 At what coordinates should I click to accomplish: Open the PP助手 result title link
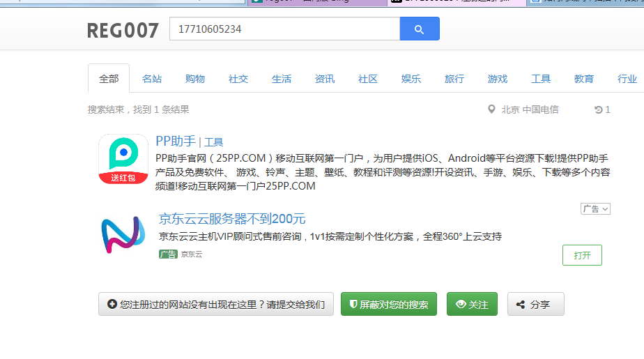(176, 141)
